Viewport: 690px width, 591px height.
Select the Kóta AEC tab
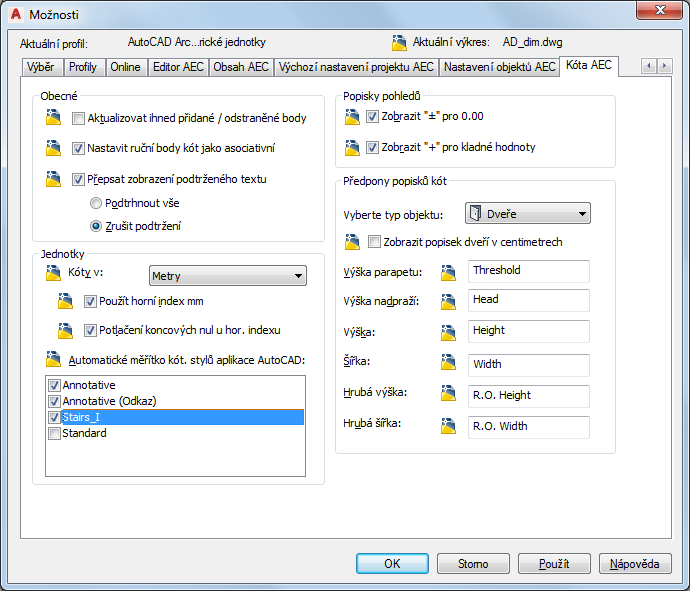coord(589,66)
